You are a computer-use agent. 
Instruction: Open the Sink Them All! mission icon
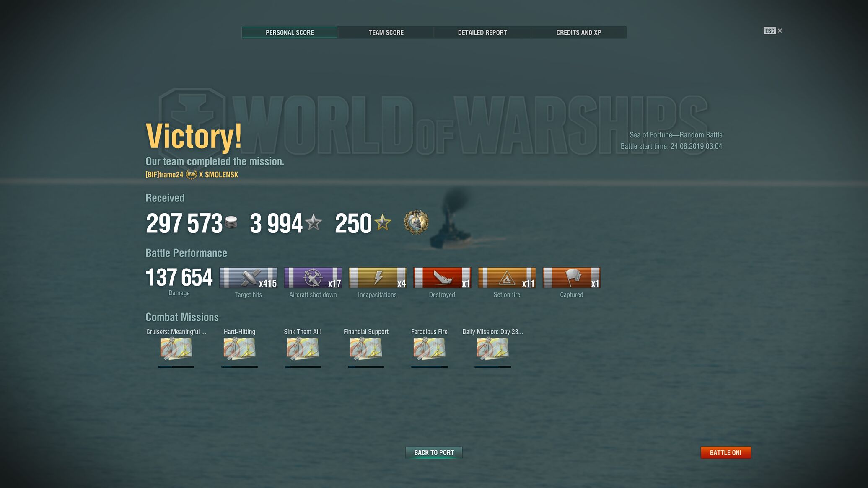pos(303,349)
